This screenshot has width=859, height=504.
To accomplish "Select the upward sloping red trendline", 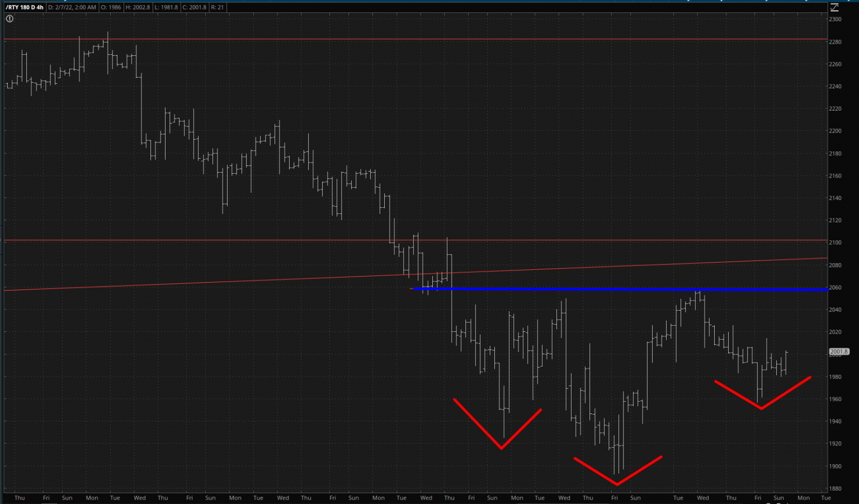I will (416, 274).
